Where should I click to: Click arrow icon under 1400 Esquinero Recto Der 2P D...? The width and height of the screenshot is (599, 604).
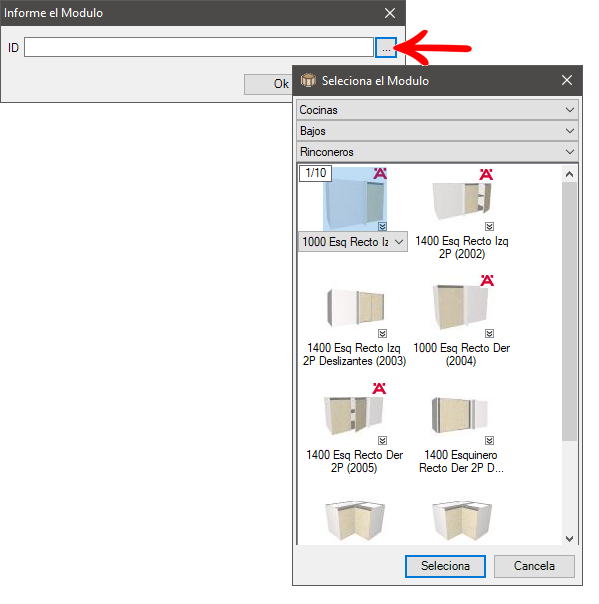point(489,441)
